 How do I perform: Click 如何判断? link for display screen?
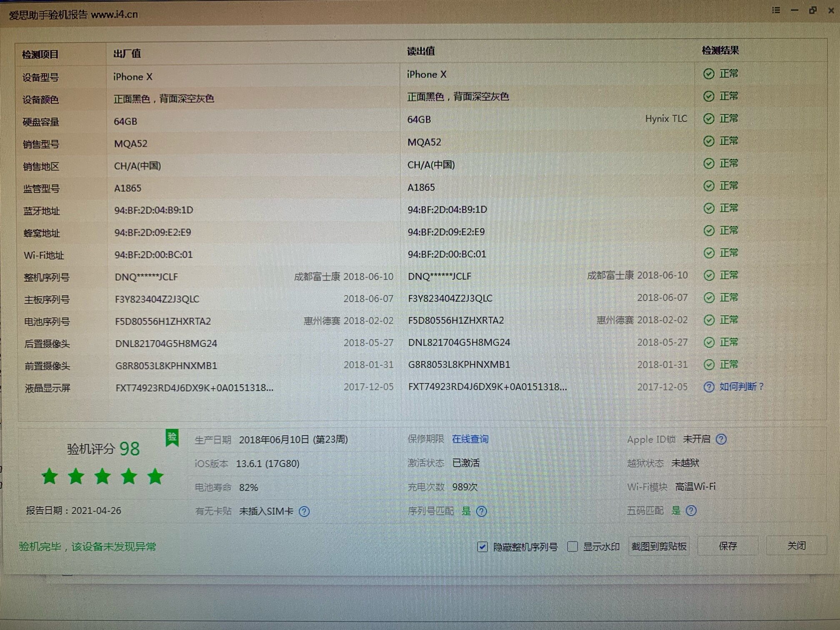point(742,387)
